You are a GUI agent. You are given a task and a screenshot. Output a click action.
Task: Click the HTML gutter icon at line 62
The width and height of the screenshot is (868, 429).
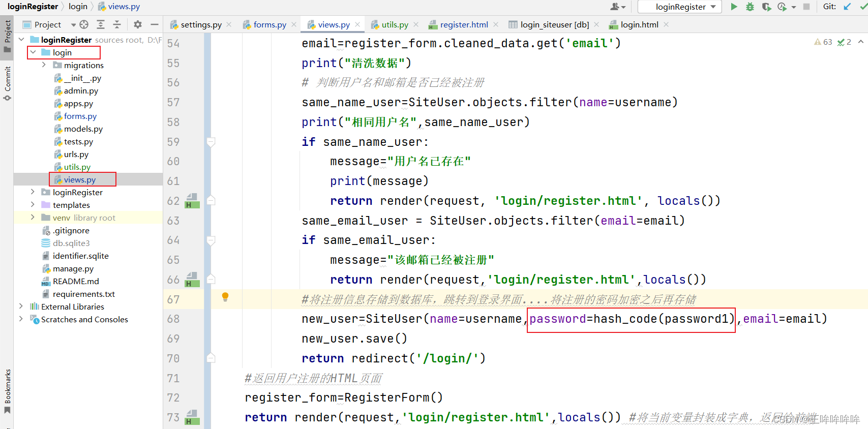(192, 201)
